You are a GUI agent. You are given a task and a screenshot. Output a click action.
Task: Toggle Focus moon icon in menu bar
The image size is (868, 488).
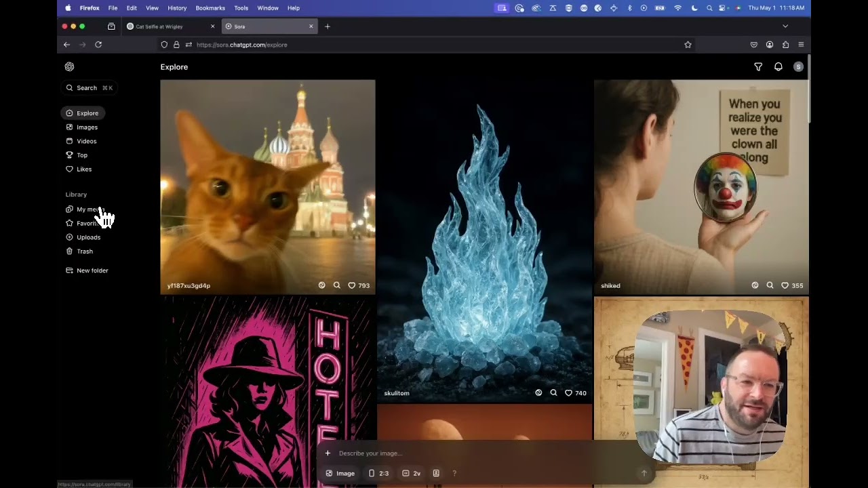694,8
